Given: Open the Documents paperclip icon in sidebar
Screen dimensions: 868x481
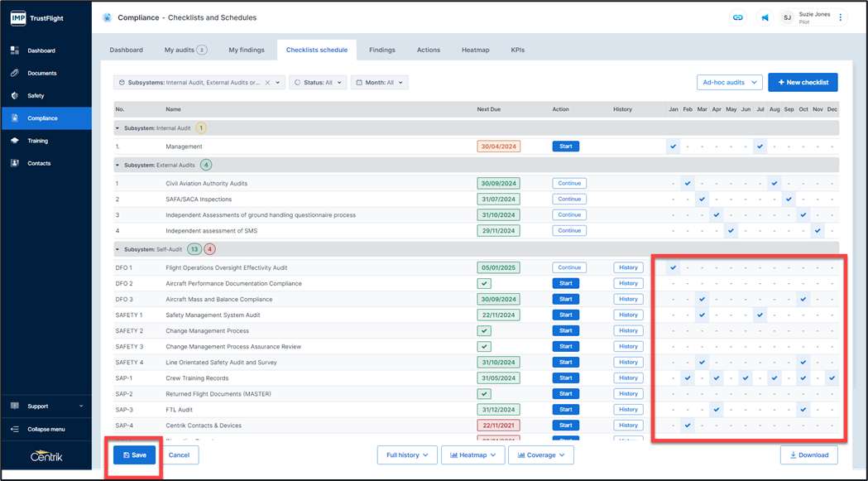Looking at the screenshot, I should (15, 73).
